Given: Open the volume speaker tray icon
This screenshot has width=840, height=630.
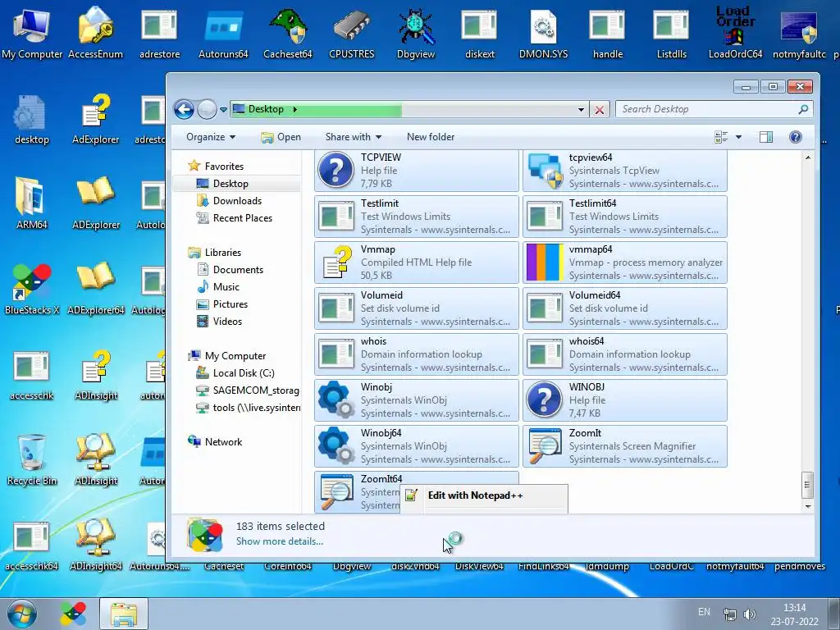Looking at the screenshot, I should tap(750, 614).
